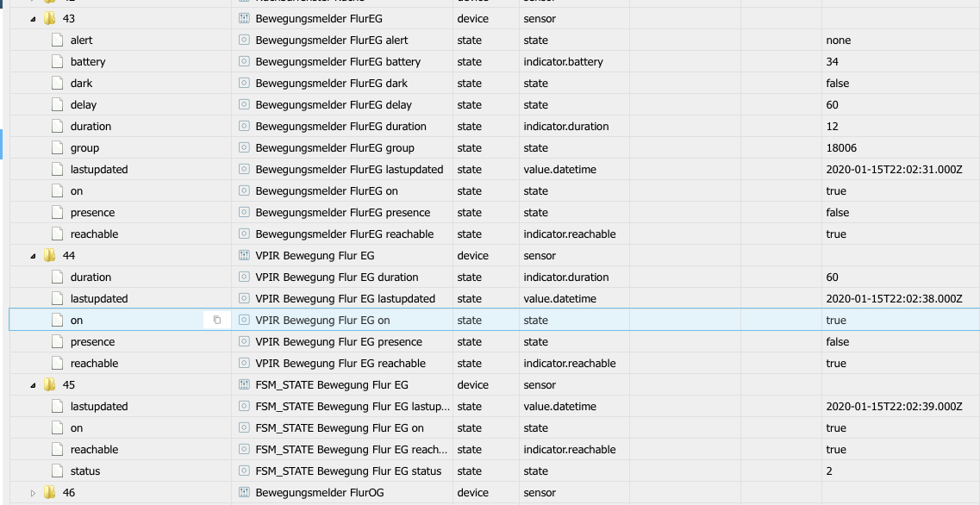
Task: Click state icon of Bewegungsmelder FlurEG group
Action: (x=244, y=148)
